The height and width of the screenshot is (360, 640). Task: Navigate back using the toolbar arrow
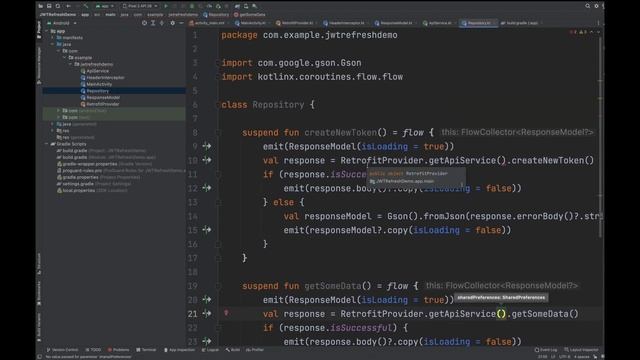click(69, 6)
